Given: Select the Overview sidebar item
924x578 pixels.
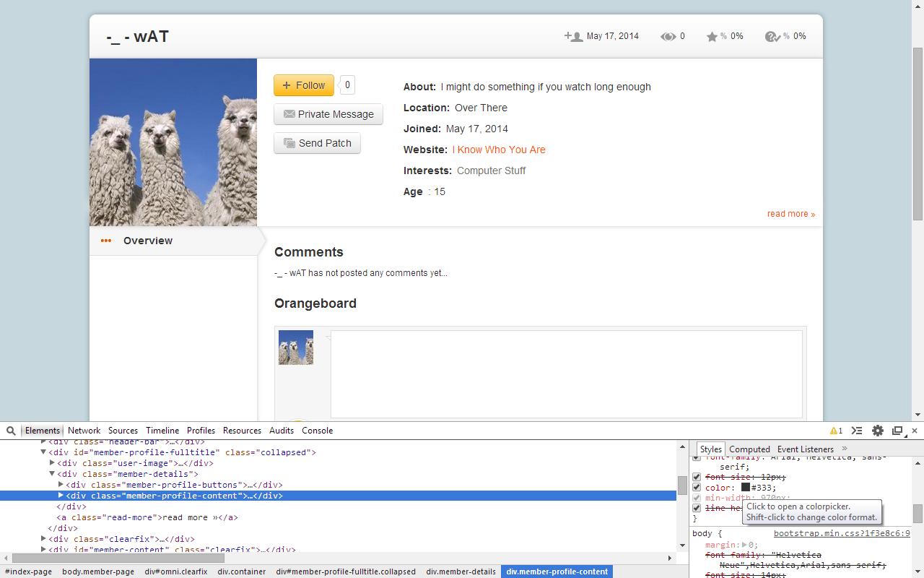Looking at the screenshot, I should pyautogui.click(x=173, y=241).
